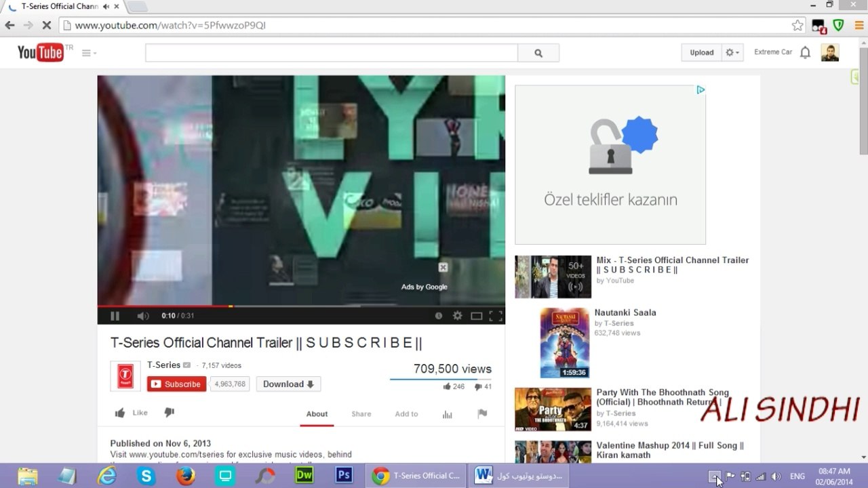This screenshot has height=488, width=868.
Task: Report the video with flag icon
Action: 482,414
